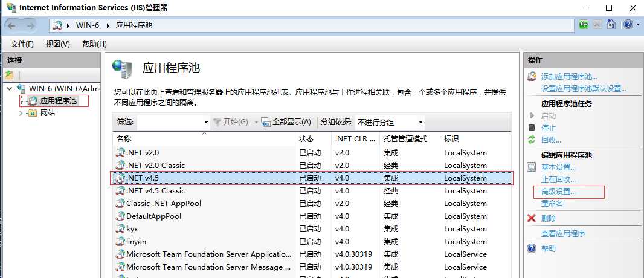644x278 pixels.
Task: Open the help question mark icon dropdown
Action: (631, 25)
